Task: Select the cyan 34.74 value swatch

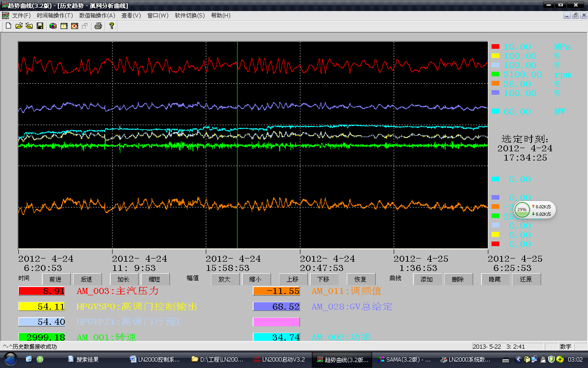Action: (x=276, y=337)
